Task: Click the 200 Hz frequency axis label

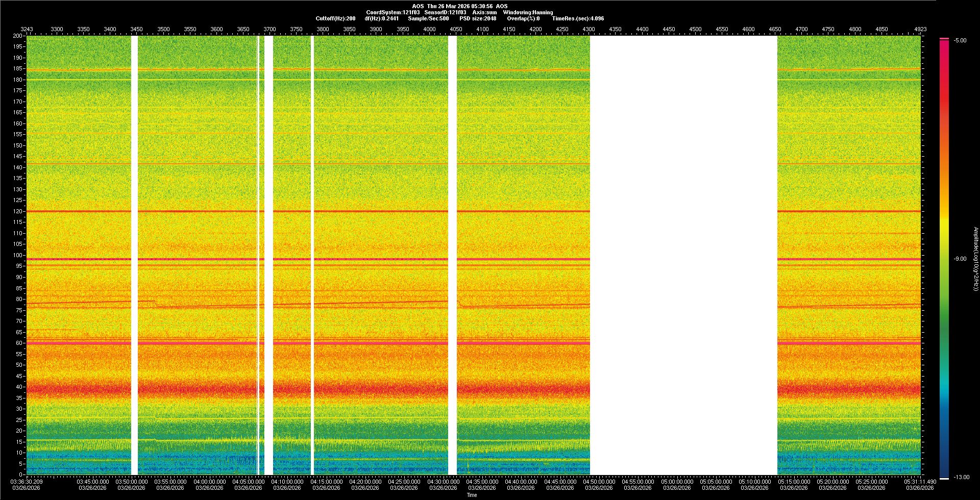Action: point(17,36)
